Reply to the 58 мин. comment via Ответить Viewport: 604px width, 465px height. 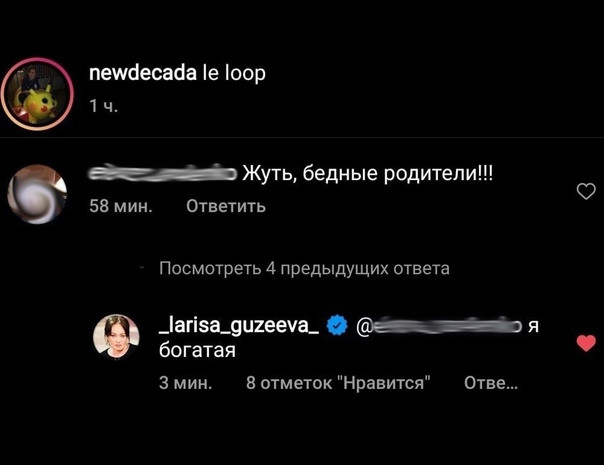tap(226, 206)
